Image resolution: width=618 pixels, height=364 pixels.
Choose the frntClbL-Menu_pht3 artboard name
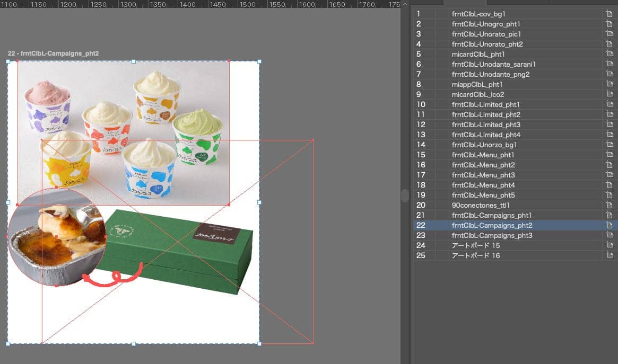(x=483, y=175)
